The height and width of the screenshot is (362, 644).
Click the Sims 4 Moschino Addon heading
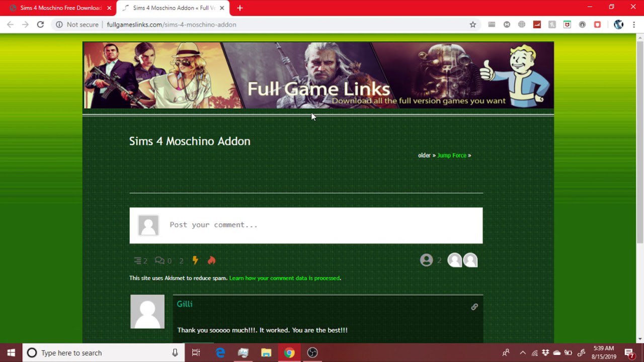pyautogui.click(x=190, y=141)
